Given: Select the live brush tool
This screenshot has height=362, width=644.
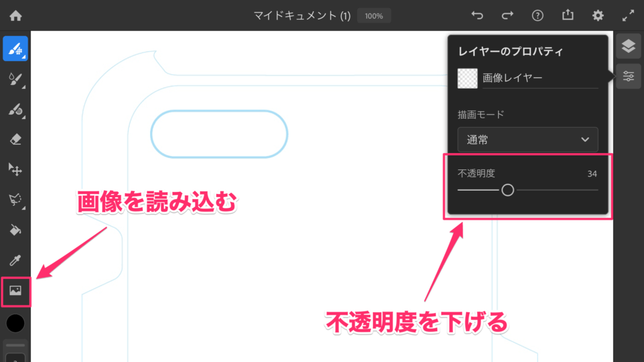Looking at the screenshot, I should point(15,79).
